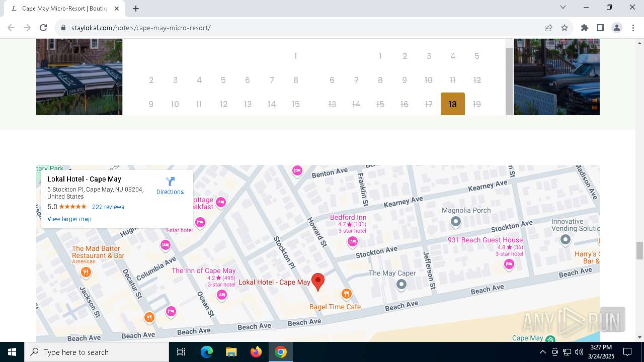Image resolution: width=644 pixels, height=362 pixels.
Task: Click the taskbar search box
Action: (97, 352)
